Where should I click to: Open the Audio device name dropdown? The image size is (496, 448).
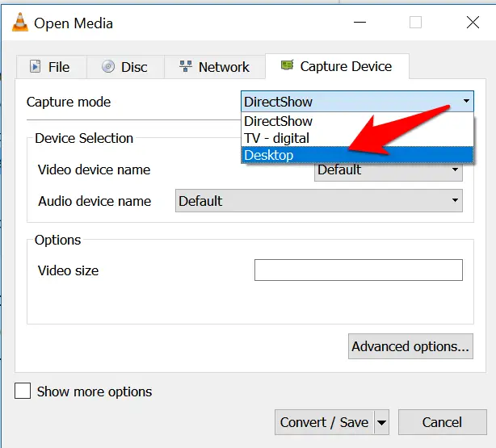point(319,201)
